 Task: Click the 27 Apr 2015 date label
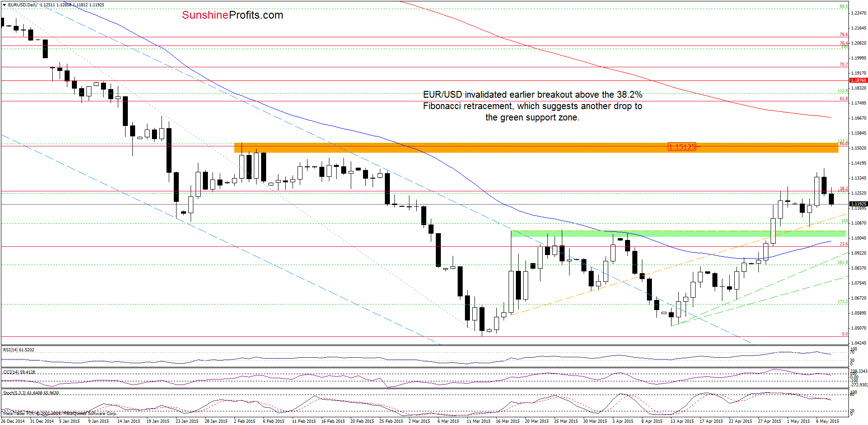tap(769, 421)
